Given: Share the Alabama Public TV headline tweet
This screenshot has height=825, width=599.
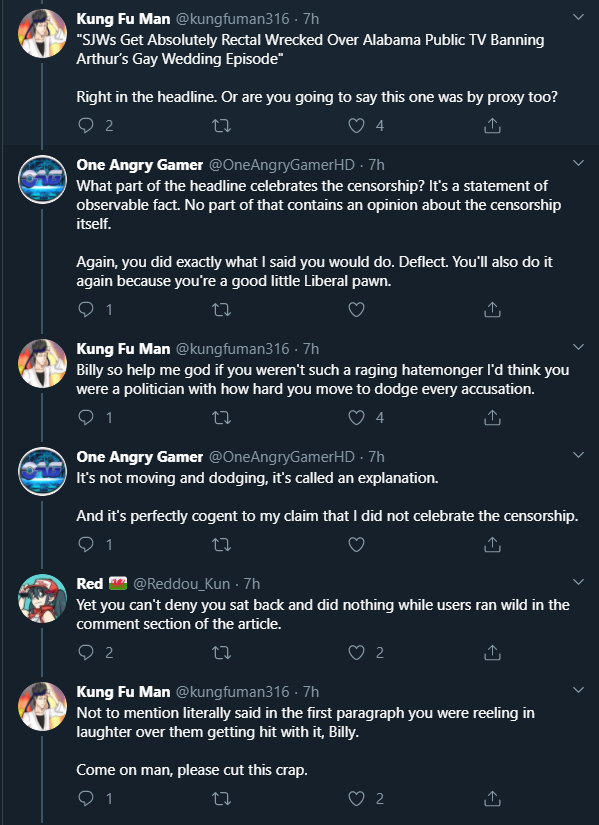Looking at the screenshot, I should pyautogui.click(x=492, y=126).
